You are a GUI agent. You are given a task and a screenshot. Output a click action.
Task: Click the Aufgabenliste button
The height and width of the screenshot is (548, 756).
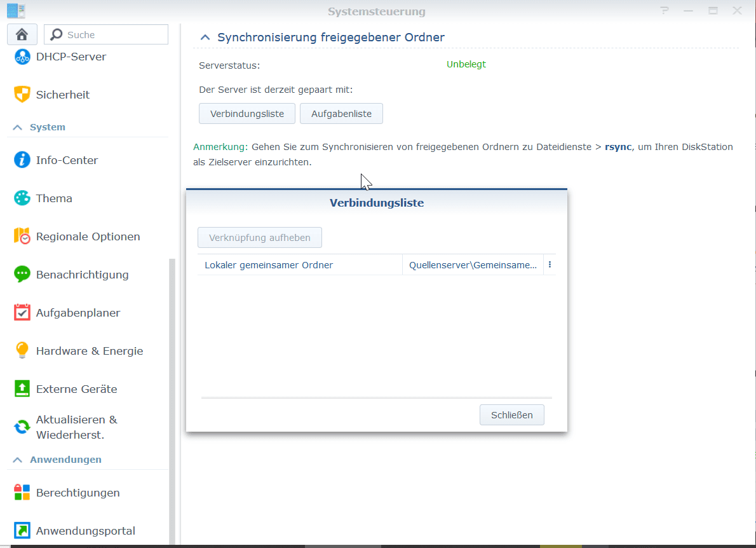click(341, 114)
